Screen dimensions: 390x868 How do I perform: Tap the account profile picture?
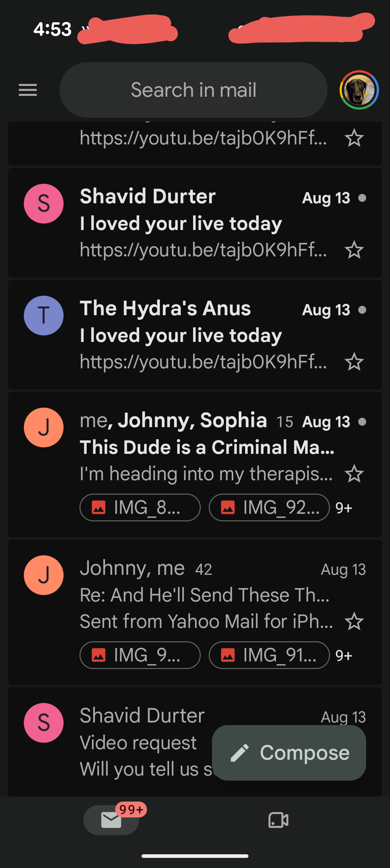[359, 90]
